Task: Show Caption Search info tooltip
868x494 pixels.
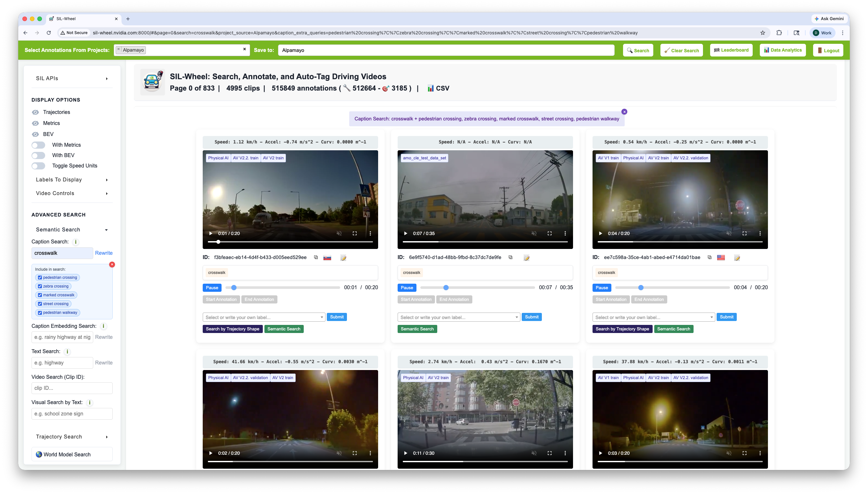Action: (x=76, y=242)
